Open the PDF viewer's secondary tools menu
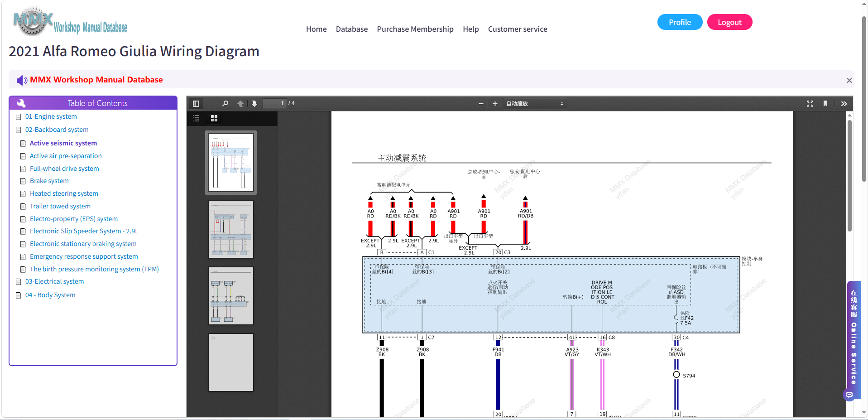The image size is (868, 420). coord(844,104)
